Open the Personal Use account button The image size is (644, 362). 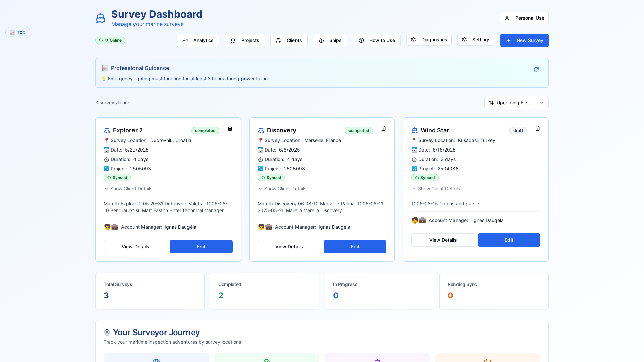pos(524,18)
